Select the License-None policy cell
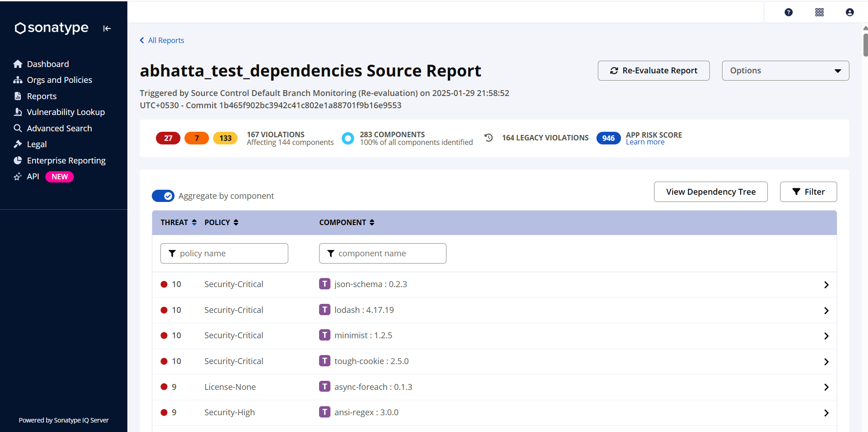This screenshot has width=868, height=432. (230, 387)
